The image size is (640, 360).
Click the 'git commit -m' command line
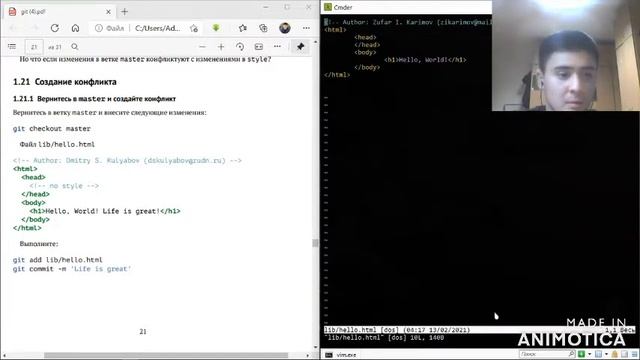(x=72, y=269)
